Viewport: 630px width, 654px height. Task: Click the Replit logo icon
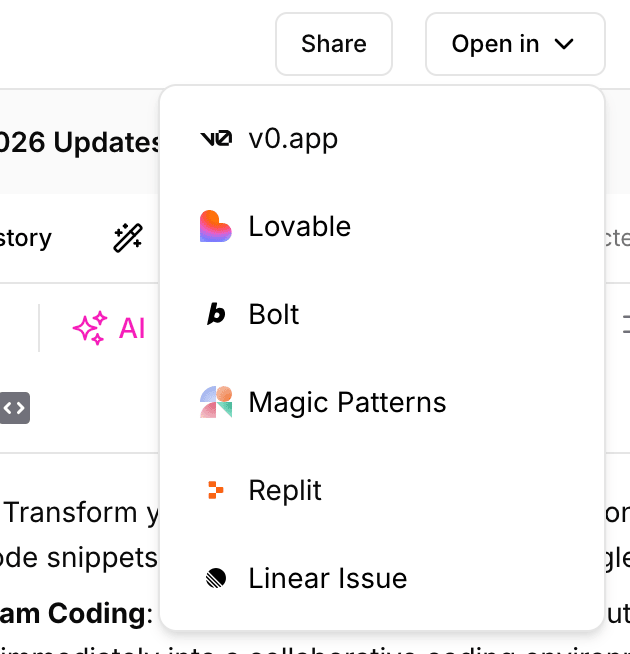216,490
